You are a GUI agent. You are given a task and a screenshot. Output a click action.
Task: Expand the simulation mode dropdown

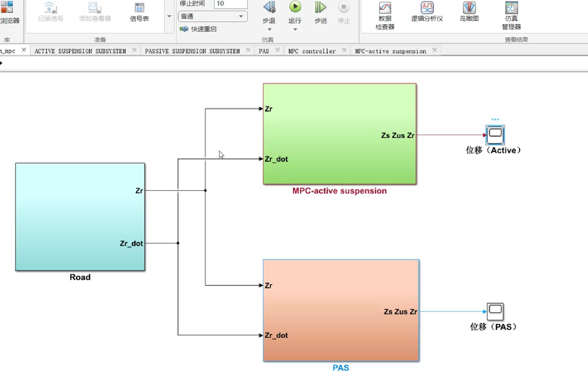(241, 16)
